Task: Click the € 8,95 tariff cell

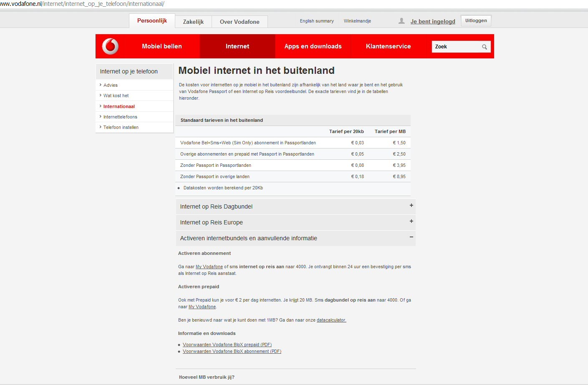Action: point(399,176)
